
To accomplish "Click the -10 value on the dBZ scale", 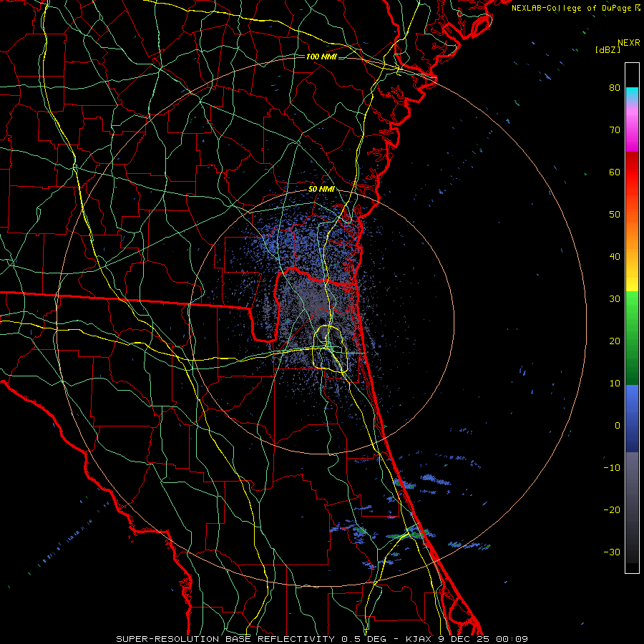I will pyautogui.click(x=612, y=468).
